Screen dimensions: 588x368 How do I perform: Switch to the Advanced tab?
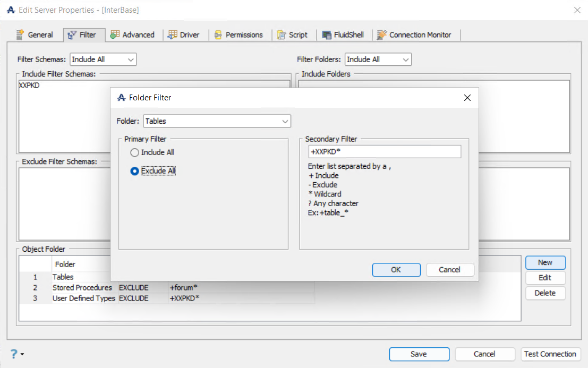[133, 35]
